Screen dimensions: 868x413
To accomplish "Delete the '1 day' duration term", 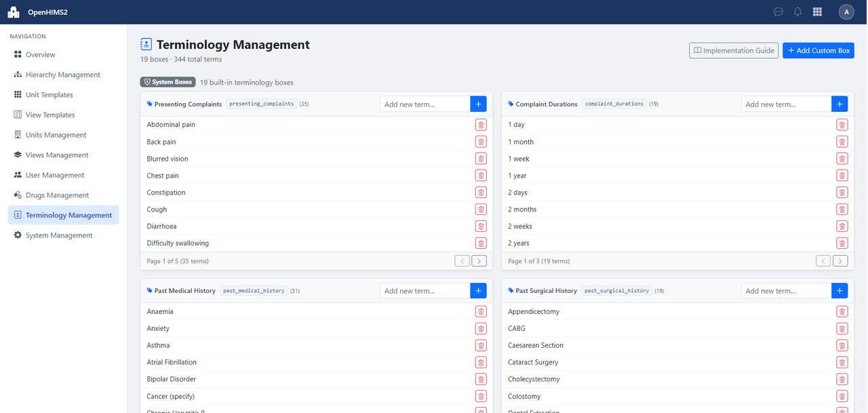I will [842, 125].
